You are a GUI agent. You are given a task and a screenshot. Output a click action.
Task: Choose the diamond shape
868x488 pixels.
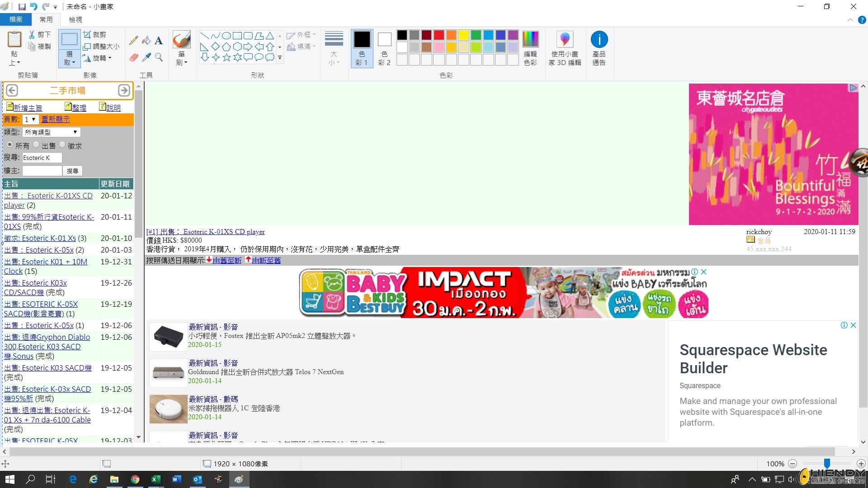[x=215, y=47]
